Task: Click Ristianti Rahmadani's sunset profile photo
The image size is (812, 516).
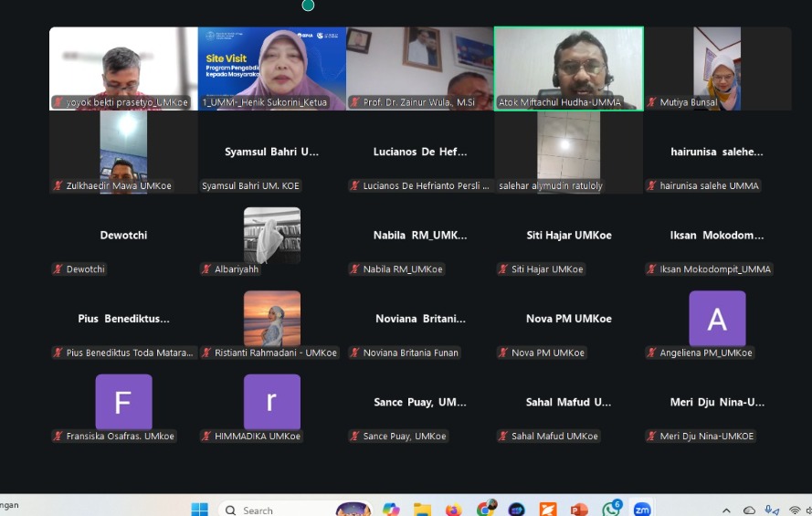Action: tap(271, 319)
